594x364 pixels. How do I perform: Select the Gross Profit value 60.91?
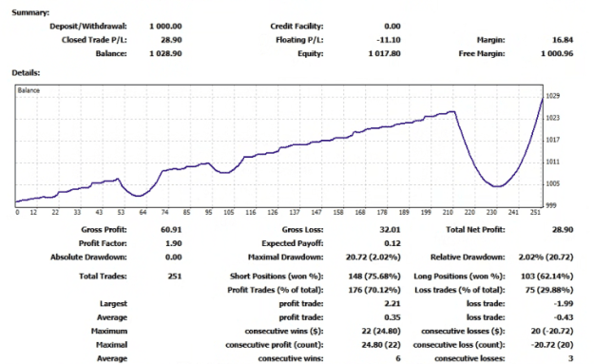(171, 230)
